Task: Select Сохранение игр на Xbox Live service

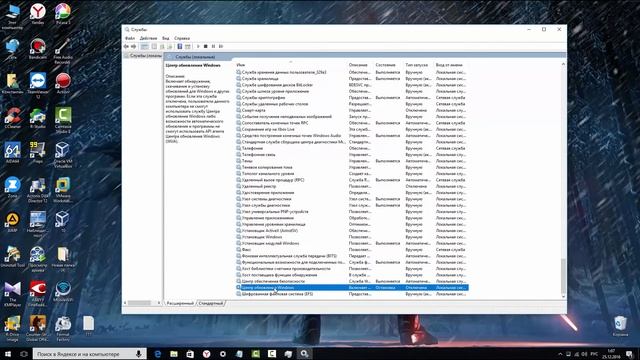Action: tap(352, 129)
